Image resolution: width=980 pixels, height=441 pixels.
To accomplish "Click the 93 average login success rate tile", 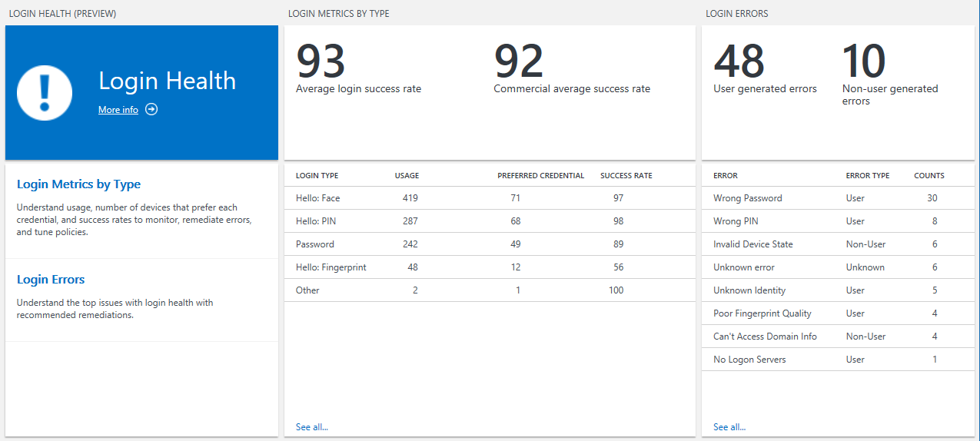I will pyautogui.click(x=358, y=69).
